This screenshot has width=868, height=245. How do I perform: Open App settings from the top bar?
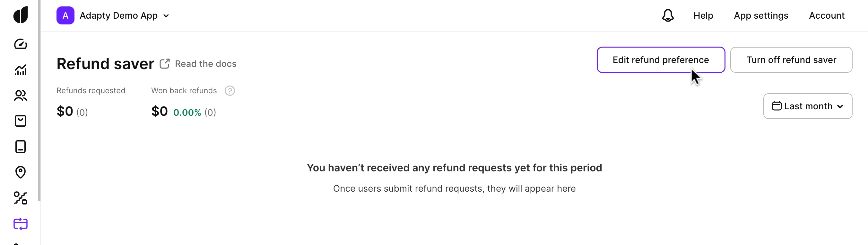coord(761,15)
